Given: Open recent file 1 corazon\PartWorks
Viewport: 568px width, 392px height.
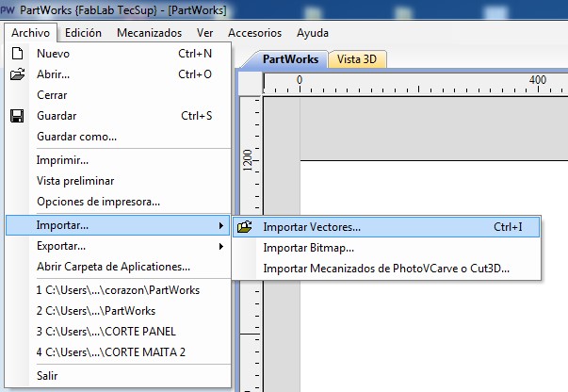Looking at the screenshot, I should tap(118, 290).
